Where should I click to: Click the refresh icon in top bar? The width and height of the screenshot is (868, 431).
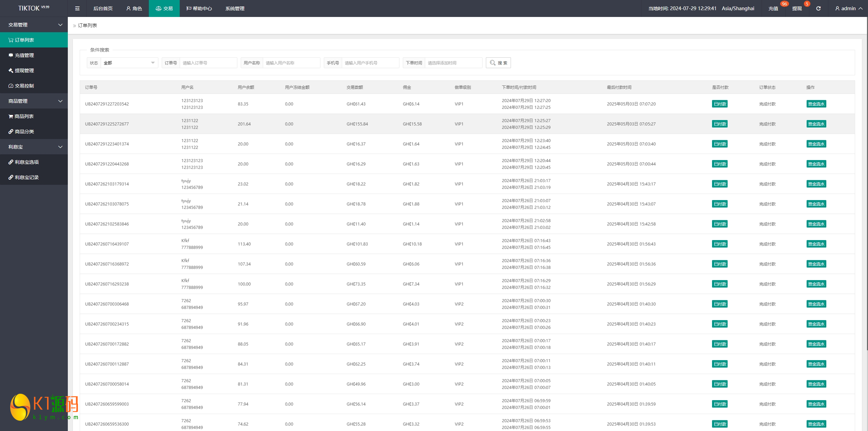tap(818, 8)
